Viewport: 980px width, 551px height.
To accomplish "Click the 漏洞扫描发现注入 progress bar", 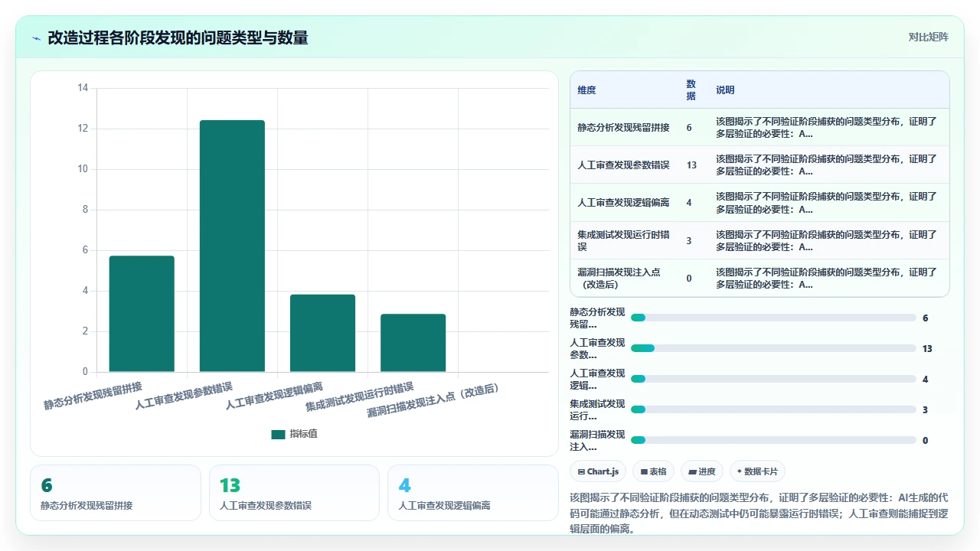I will tap(773, 440).
